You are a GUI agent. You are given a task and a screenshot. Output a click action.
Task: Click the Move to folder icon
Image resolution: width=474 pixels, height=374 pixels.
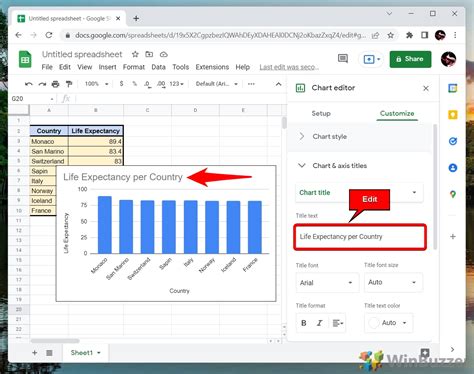[149, 54]
